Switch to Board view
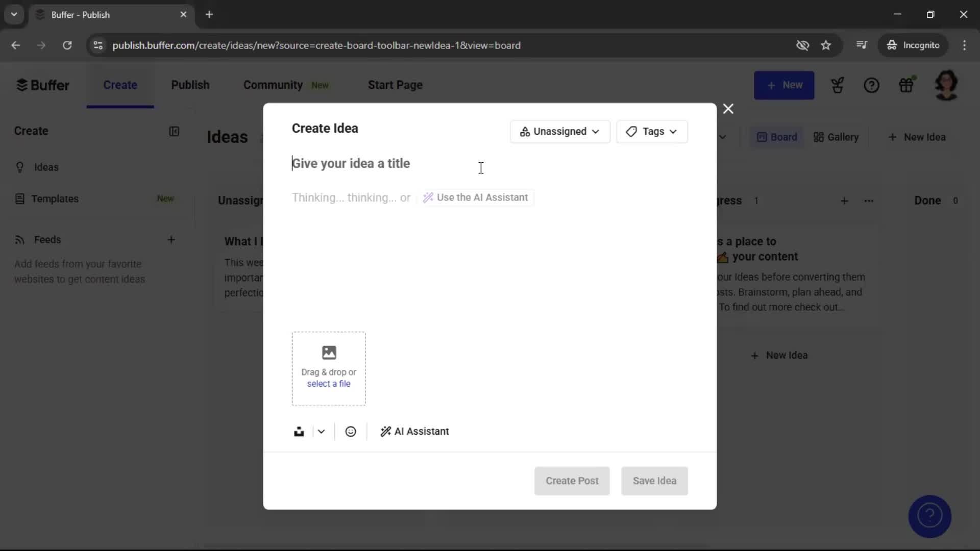The image size is (980, 551). click(776, 137)
